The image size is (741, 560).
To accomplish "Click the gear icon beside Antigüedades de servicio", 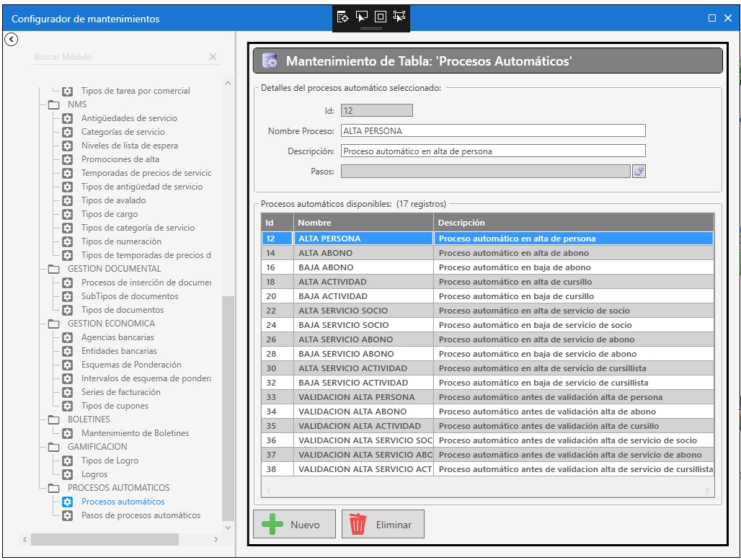I will [x=68, y=118].
